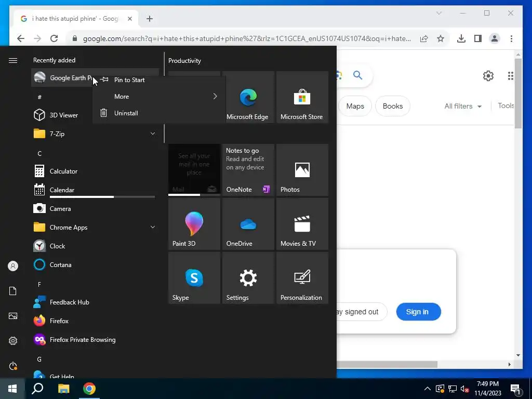Click the muted volume tray icon
The image size is (532, 399).
tap(464, 389)
